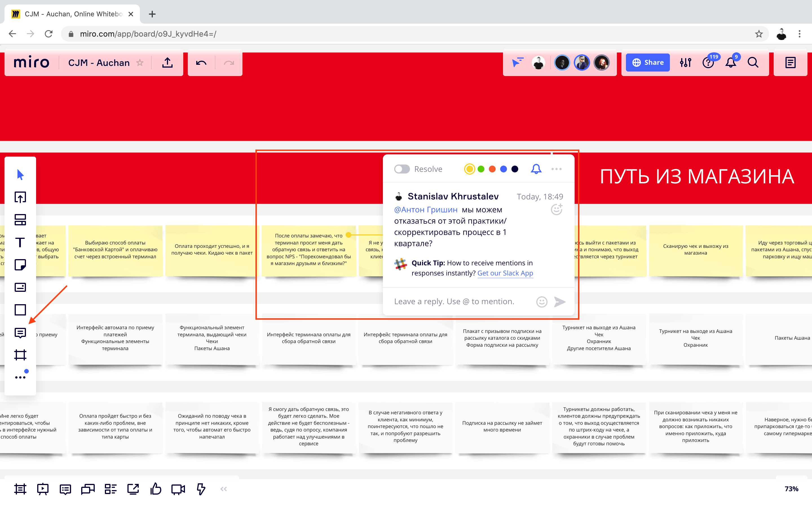Choose the green comment color dot
Image resolution: width=812 pixels, height=507 pixels.
(481, 169)
